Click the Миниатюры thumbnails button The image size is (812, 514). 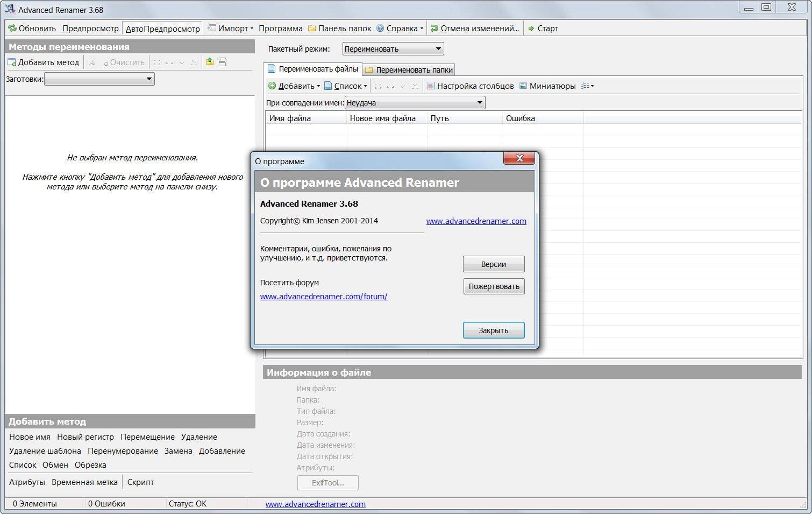[547, 86]
